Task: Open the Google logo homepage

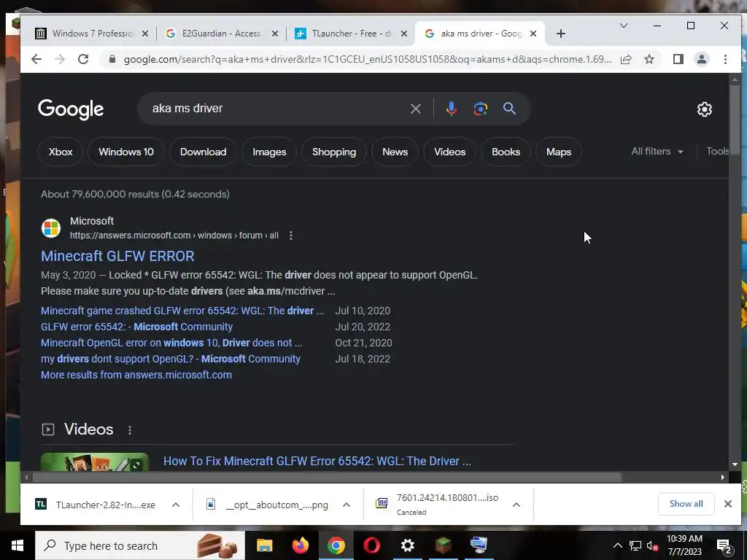Action: (x=71, y=109)
